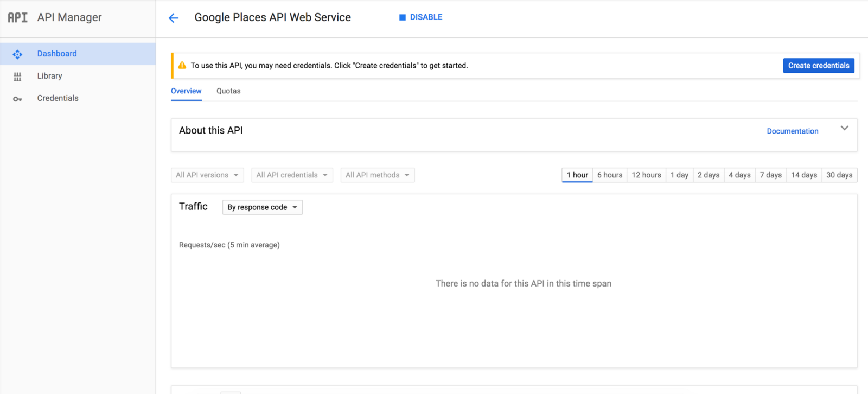Viewport: 868px width, 394px height.
Task: Expand the About this API section
Action: [844, 128]
